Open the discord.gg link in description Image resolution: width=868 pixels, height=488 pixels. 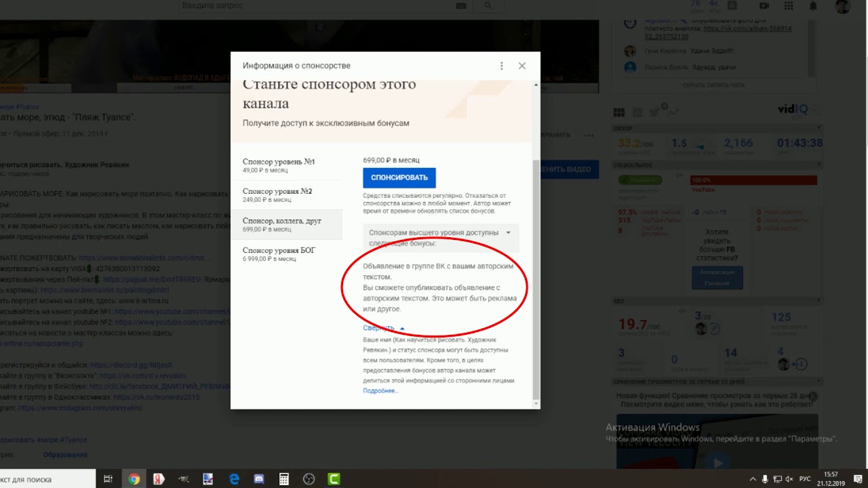pyautogui.click(x=132, y=364)
